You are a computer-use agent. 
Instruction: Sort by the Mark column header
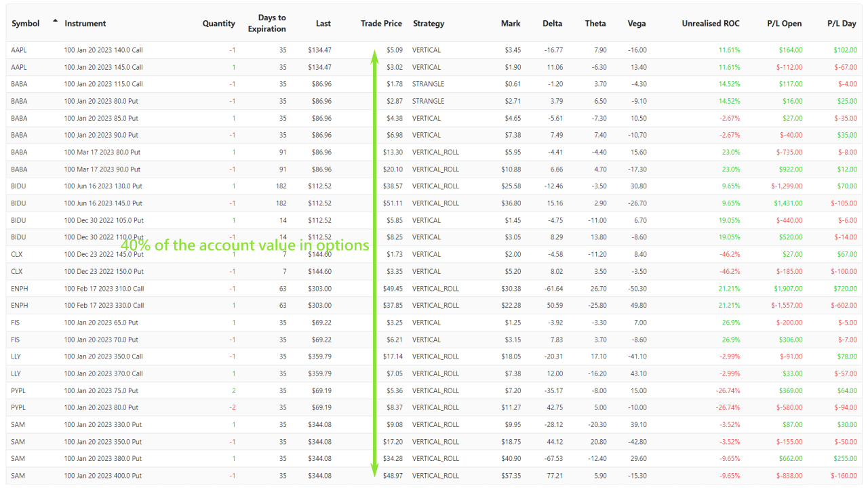tap(511, 23)
